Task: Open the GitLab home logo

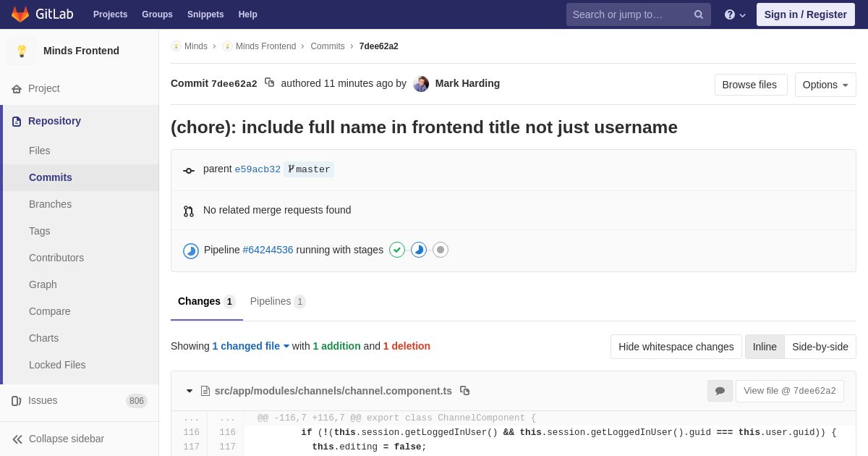Action: click(41, 14)
